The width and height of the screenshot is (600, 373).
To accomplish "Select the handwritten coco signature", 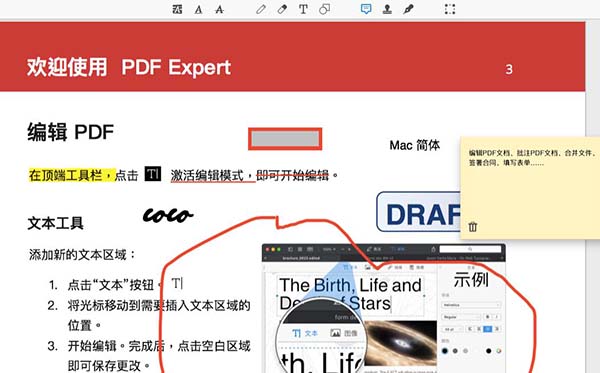I will pos(168,215).
